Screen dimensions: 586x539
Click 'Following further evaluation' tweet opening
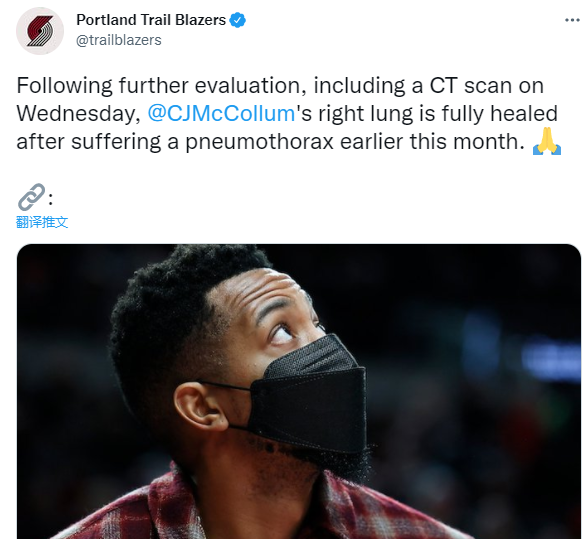click(158, 86)
